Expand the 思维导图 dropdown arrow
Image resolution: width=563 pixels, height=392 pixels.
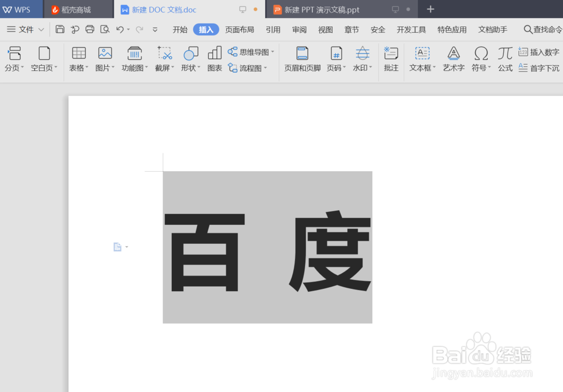click(273, 52)
